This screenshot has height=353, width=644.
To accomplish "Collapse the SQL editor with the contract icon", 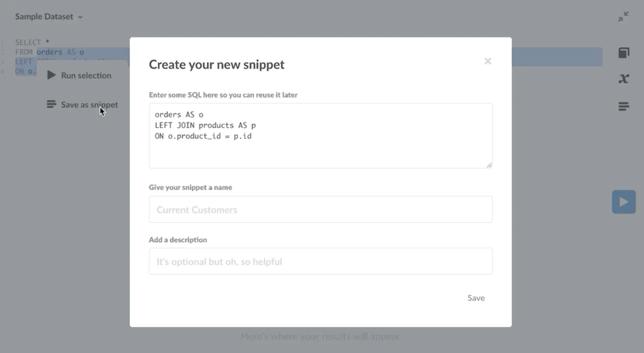I will pyautogui.click(x=623, y=16).
